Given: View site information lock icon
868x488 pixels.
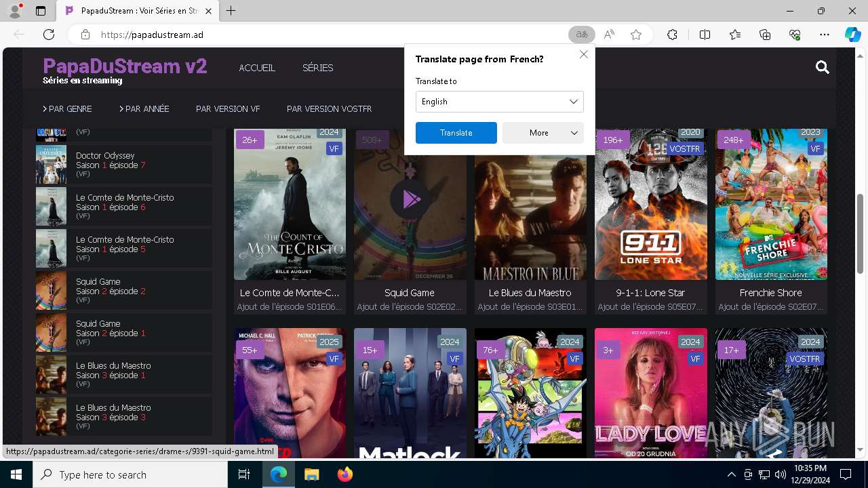Looking at the screenshot, I should [x=85, y=35].
